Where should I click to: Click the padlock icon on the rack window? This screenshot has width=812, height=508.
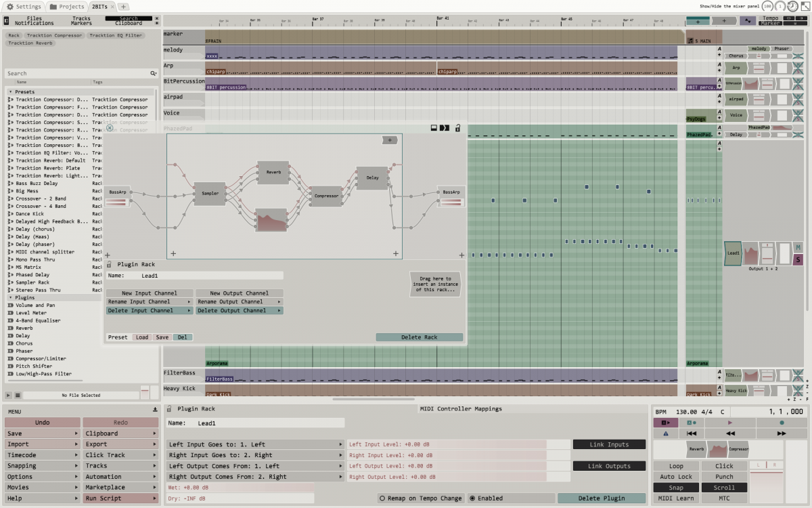[457, 128]
